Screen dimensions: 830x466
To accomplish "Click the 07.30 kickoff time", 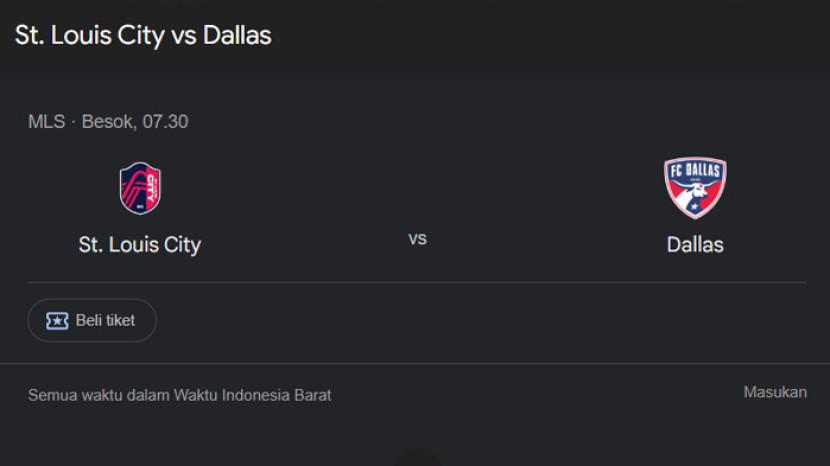I will [x=165, y=122].
